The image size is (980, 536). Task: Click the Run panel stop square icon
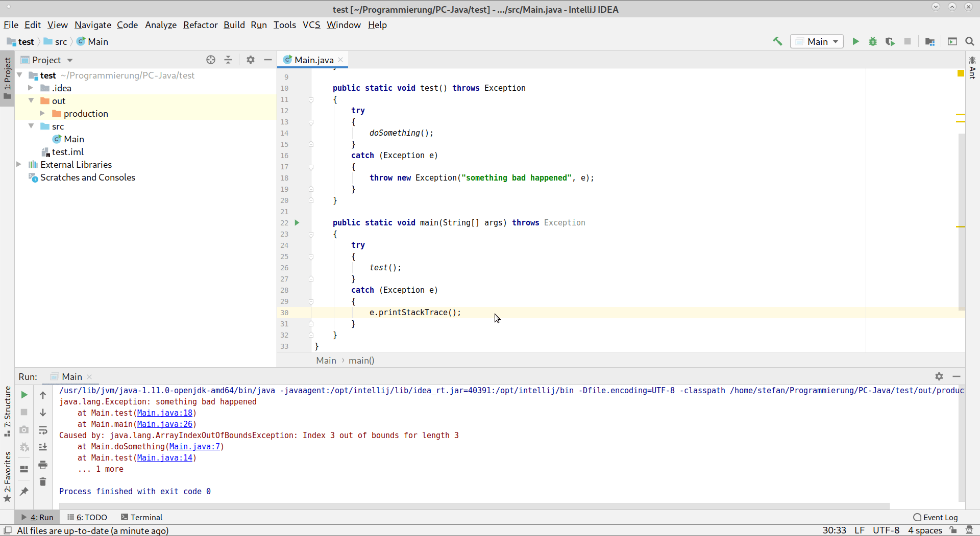(x=24, y=412)
